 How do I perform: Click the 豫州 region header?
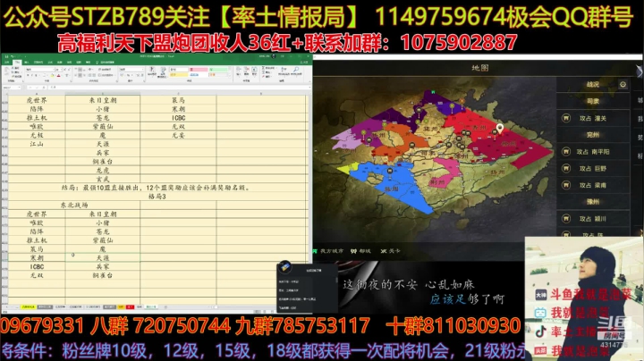coord(593,201)
